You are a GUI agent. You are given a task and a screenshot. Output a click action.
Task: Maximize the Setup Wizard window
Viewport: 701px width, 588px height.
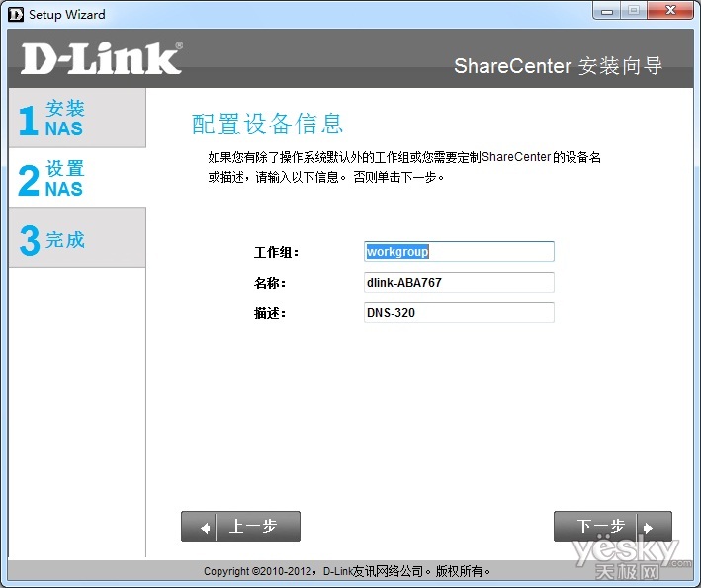pos(634,11)
